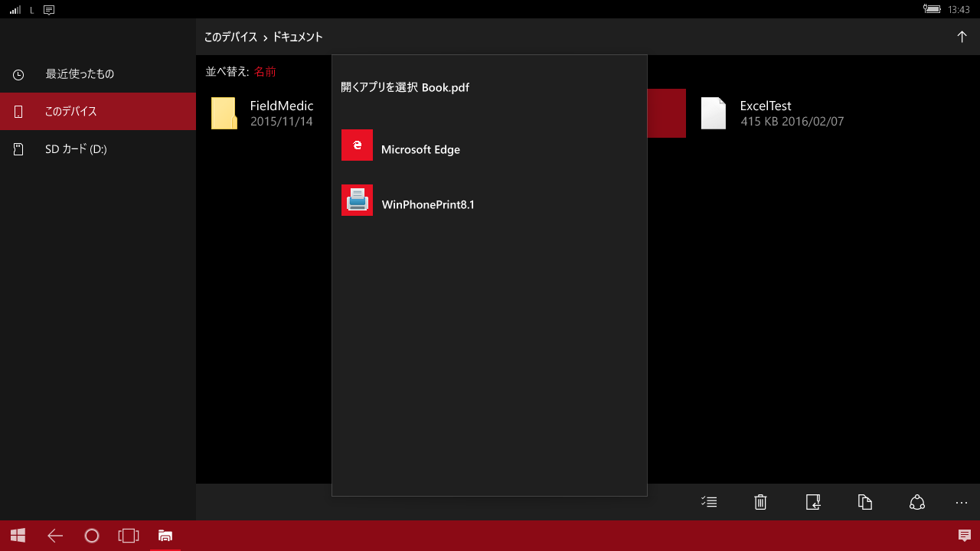
Task: Select このデバイス in sidebar
Action: [98, 112]
